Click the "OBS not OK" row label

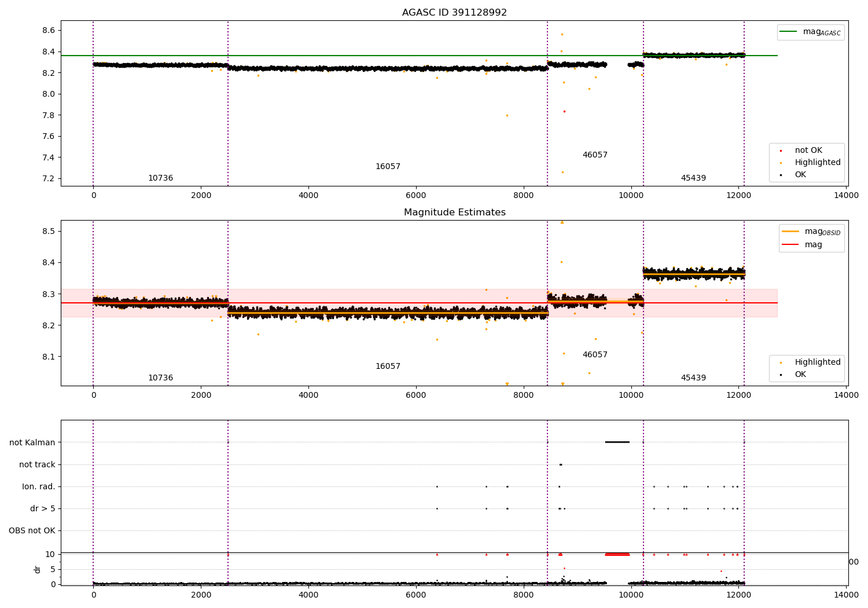(x=32, y=531)
